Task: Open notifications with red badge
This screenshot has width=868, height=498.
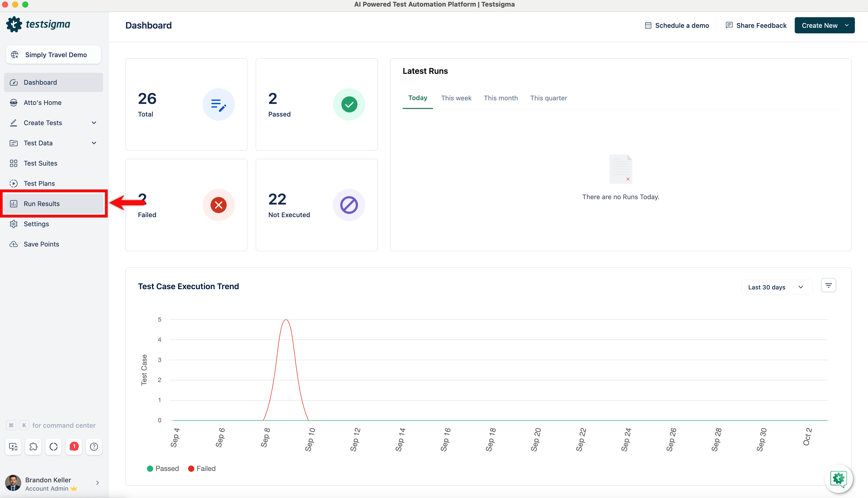Action: 74,447
